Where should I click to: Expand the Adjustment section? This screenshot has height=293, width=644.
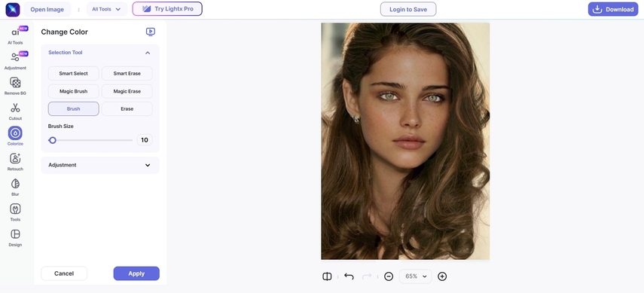point(148,165)
